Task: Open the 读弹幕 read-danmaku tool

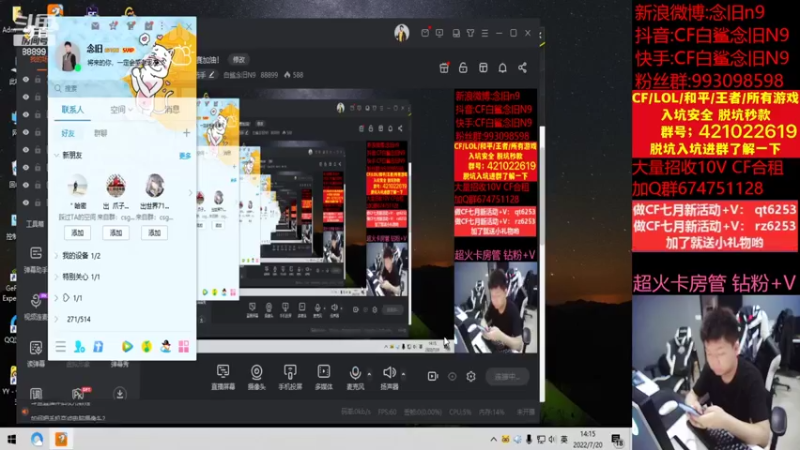Action: point(35,354)
